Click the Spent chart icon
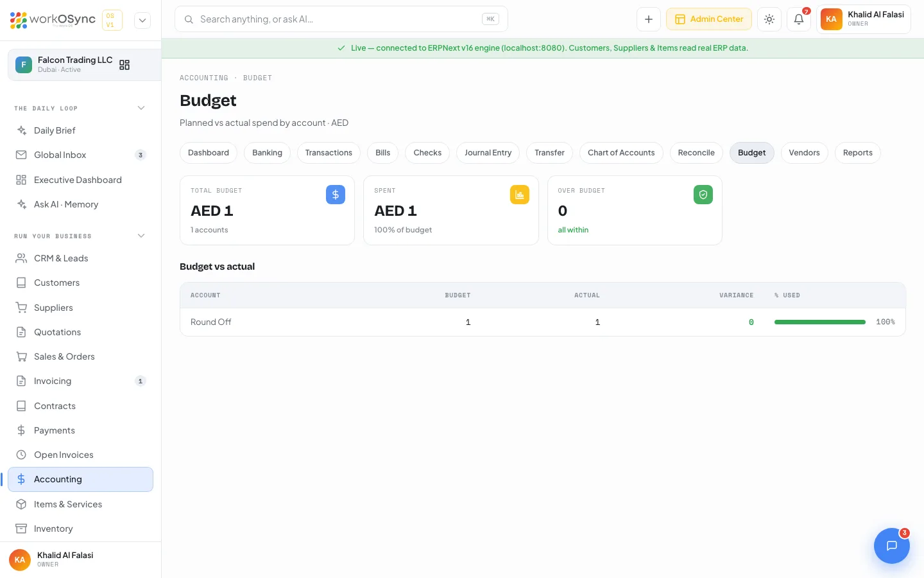The image size is (924, 578). [x=520, y=195]
